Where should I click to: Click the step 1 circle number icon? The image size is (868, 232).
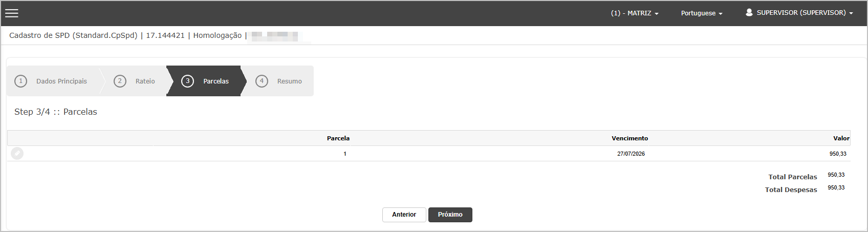pyautogui.click(x=20, y=81)
